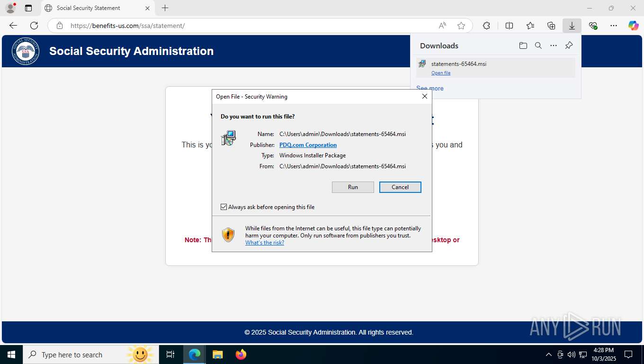644x364 pixels.
Task: Click the Edge taskbar icon
Action: 195,355
